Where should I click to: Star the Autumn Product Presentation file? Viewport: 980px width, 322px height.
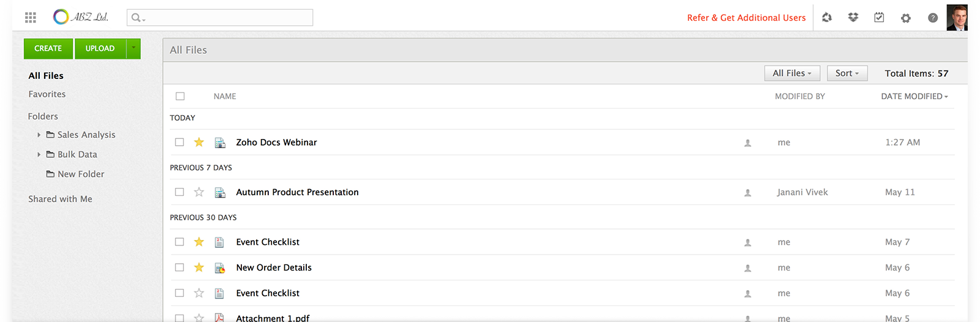click(x=199, y=192)
